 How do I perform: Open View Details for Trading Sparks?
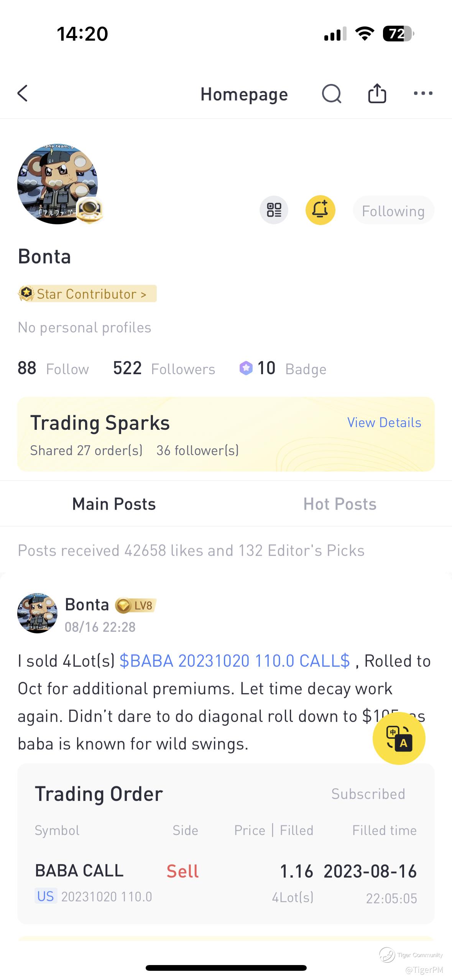[384, 423]
